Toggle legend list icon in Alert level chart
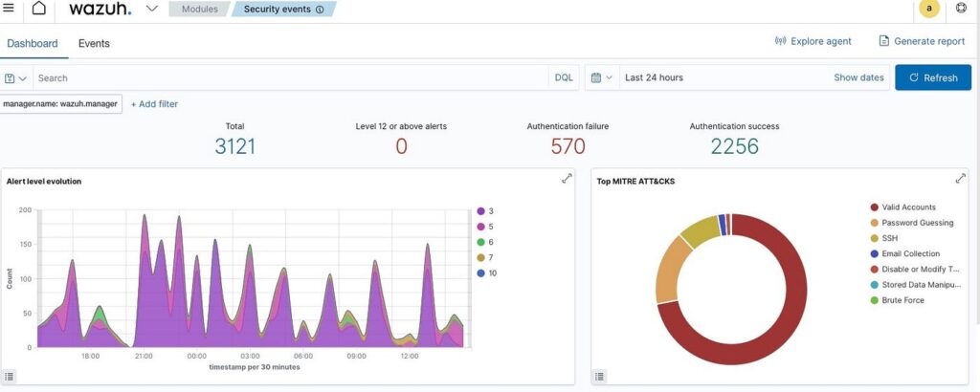Image resolution: width=980 pixels, height=392 pixels. pos(11,377)
